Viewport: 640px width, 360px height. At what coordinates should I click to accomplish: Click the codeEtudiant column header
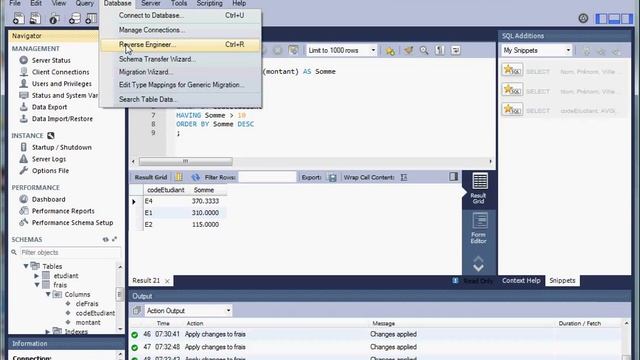click(165, 190)
